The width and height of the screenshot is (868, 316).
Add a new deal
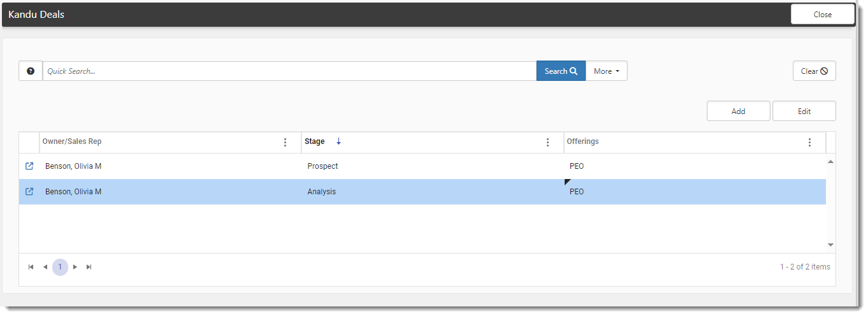(x=738, y=111)
